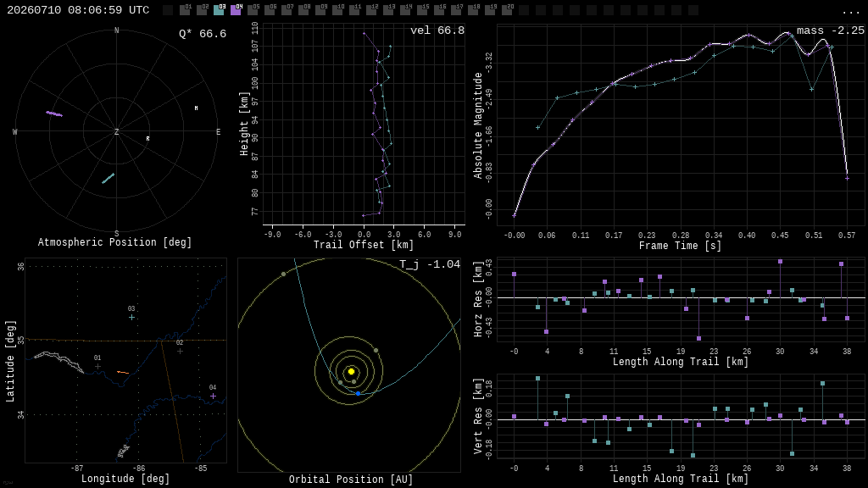Screen dimensions: 868x488
Task: Click the yellow Sun in orbital plot
Action: [x=351, y=371]
